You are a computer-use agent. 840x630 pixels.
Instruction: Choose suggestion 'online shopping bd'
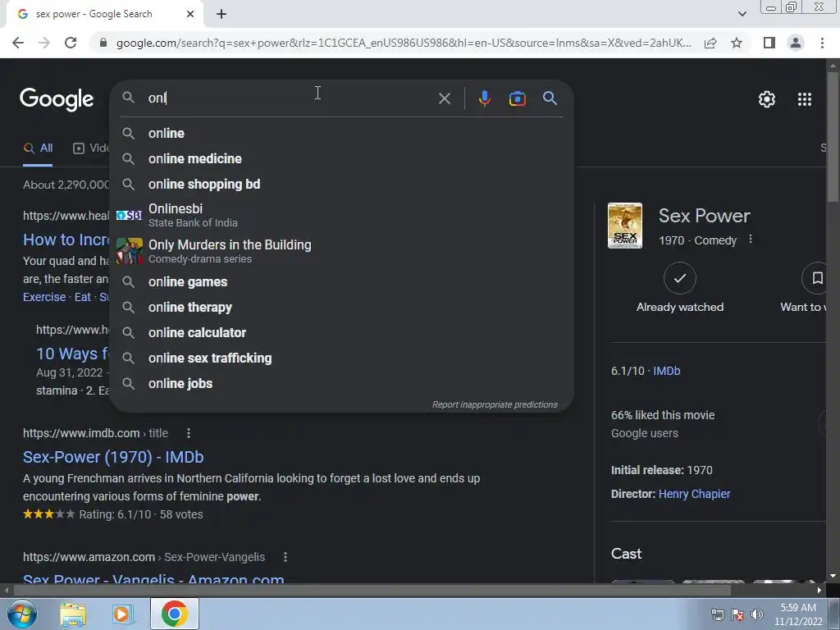click(x=341, y=185)
